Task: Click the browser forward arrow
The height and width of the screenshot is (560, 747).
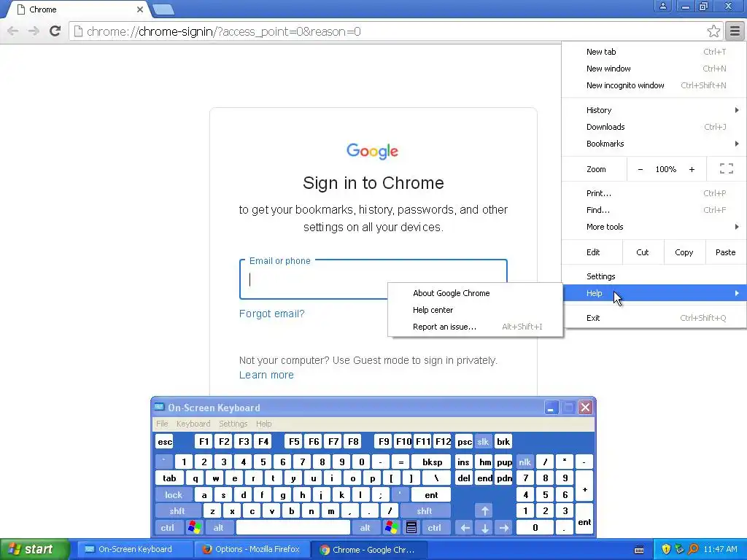Action: click(34, 31)
